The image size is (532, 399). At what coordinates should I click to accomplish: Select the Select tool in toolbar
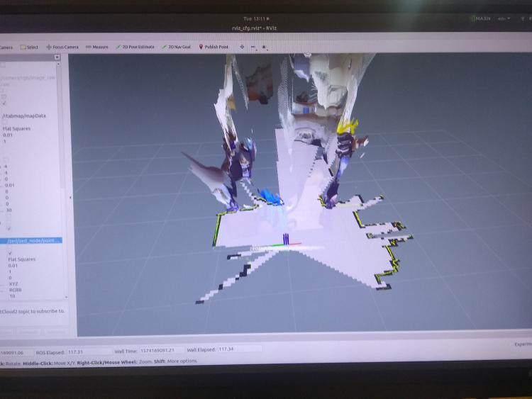pos(29,47)
